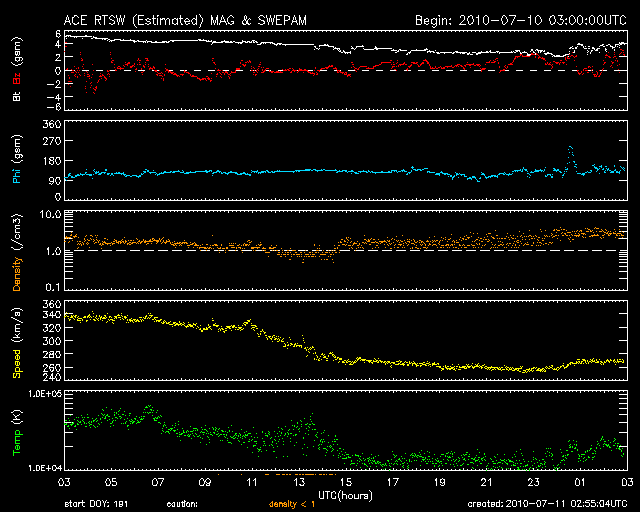Click the '270' tick on the Phi axis
The height and width of the screenshot is (512, 640).
tap(52, 141)
